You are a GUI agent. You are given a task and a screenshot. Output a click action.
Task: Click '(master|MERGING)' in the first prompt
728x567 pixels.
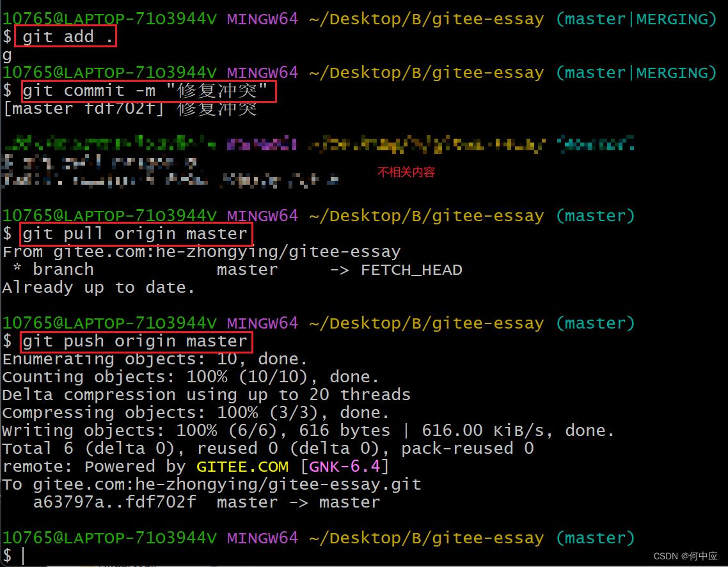click(636, 19)
